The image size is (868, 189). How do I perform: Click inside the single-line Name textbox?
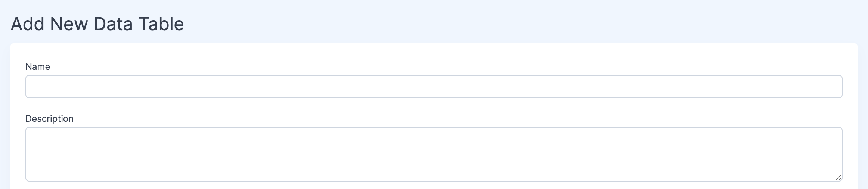point(434,87)
